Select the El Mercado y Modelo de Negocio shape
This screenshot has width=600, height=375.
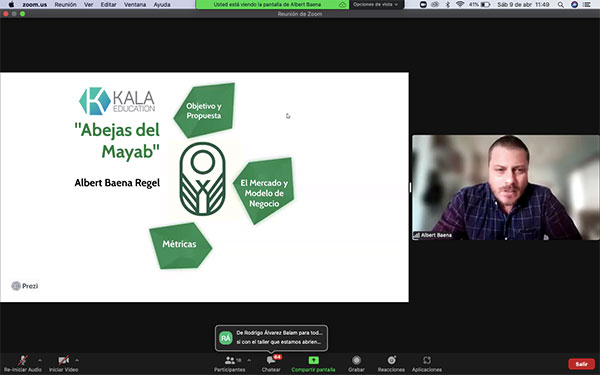click(264, 191)
